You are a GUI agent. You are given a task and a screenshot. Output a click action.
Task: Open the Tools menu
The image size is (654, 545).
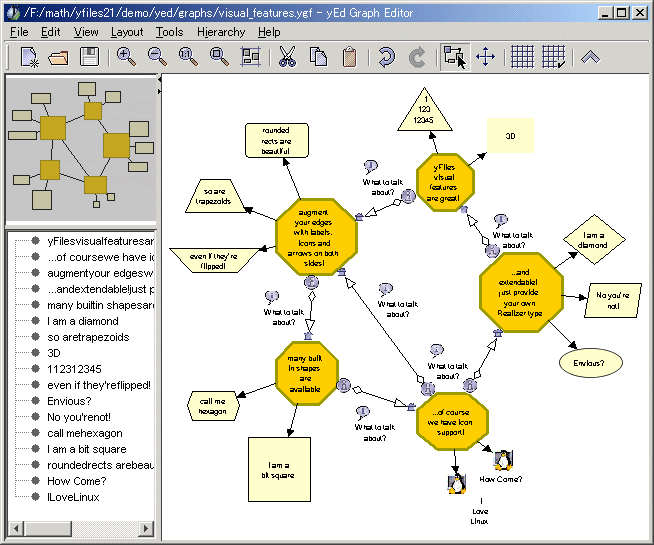point(169,32)
